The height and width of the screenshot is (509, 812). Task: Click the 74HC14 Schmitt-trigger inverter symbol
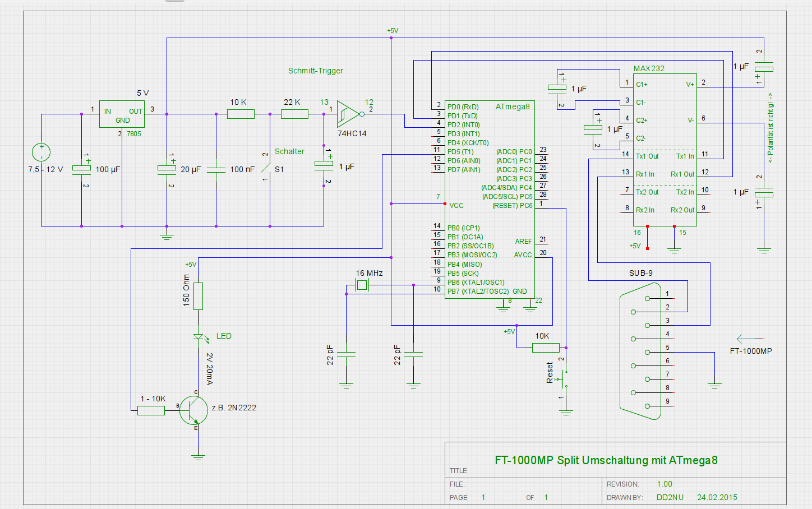[x=349, y=114]
